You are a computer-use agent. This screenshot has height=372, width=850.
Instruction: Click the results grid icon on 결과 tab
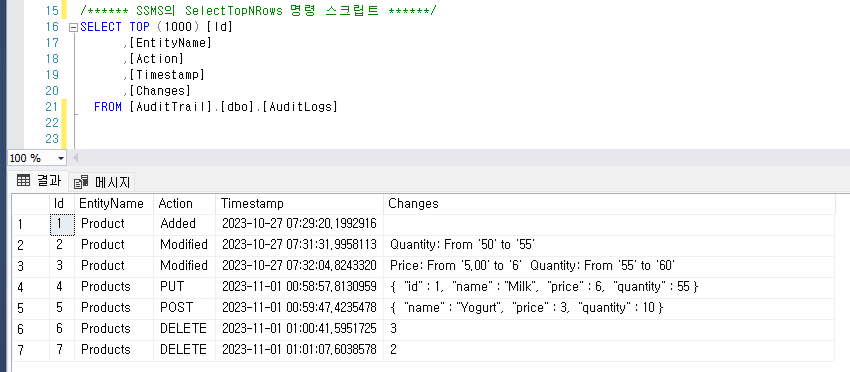23,181
